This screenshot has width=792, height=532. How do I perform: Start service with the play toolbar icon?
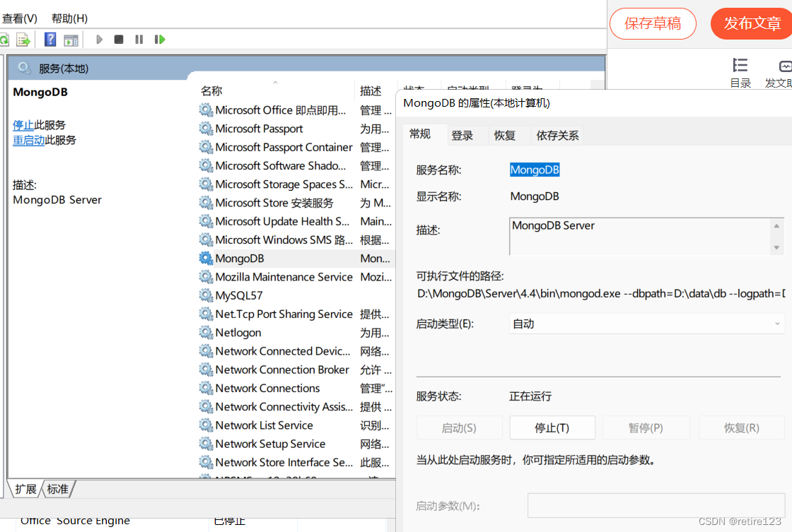point(99,40)
